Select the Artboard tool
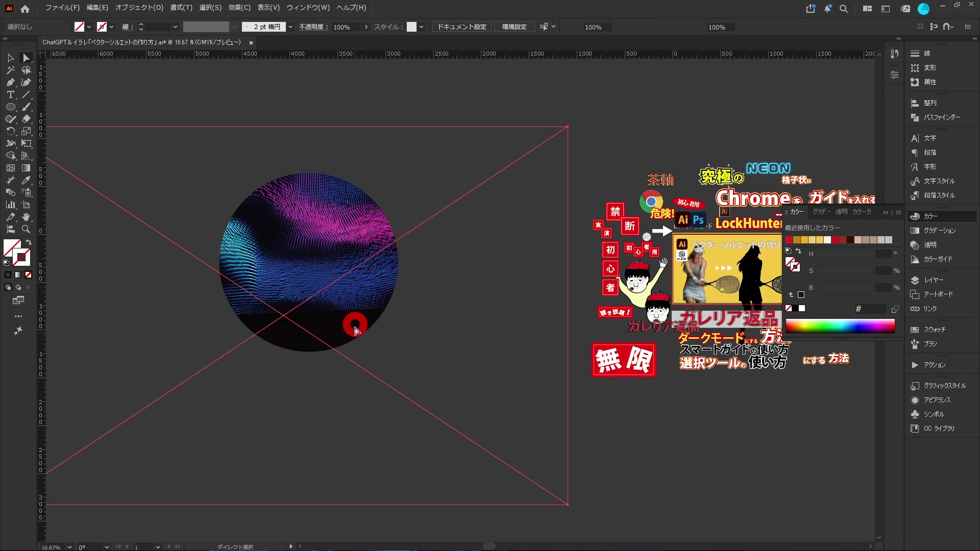The width and height of the screenshot is (980, 551). point(26,205)
